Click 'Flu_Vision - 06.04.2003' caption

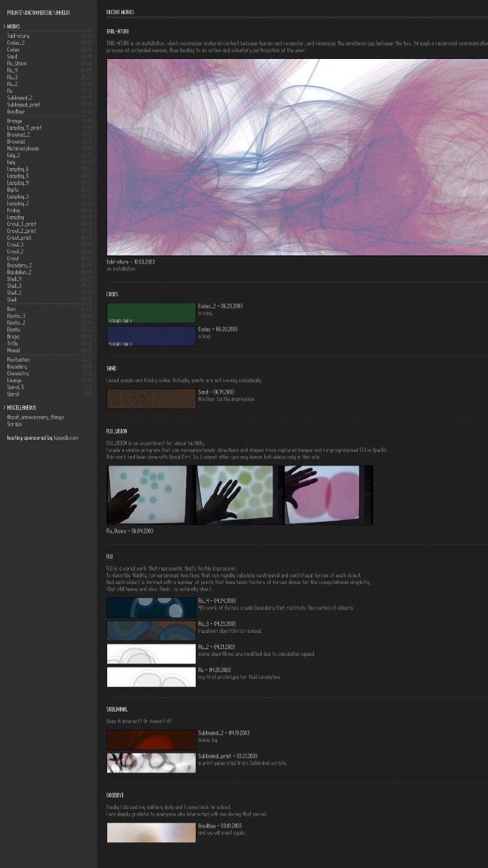(x=129, y=531)
